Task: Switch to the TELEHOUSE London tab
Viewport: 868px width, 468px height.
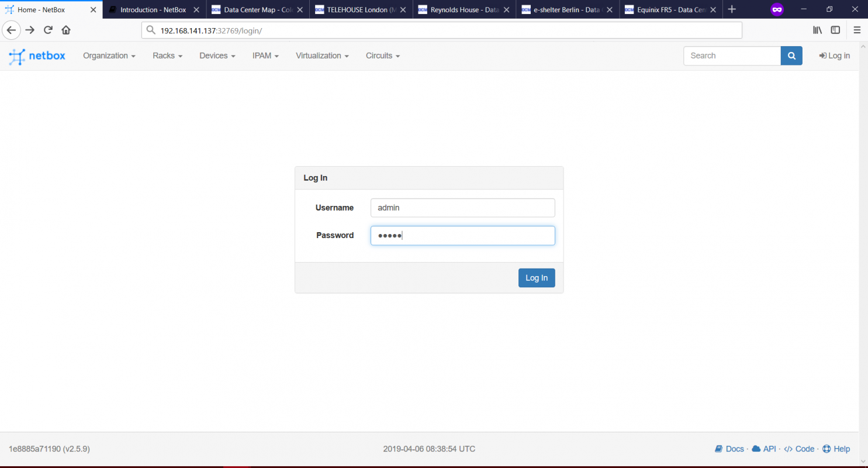Action: pyautogui.click(x=358, y=9)
